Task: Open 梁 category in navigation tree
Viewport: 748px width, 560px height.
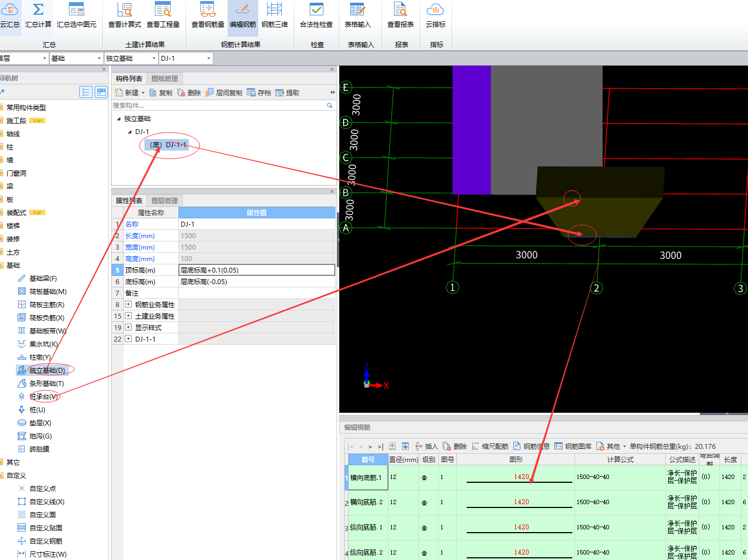Action: pyautogui.click(x=10, y=187)
